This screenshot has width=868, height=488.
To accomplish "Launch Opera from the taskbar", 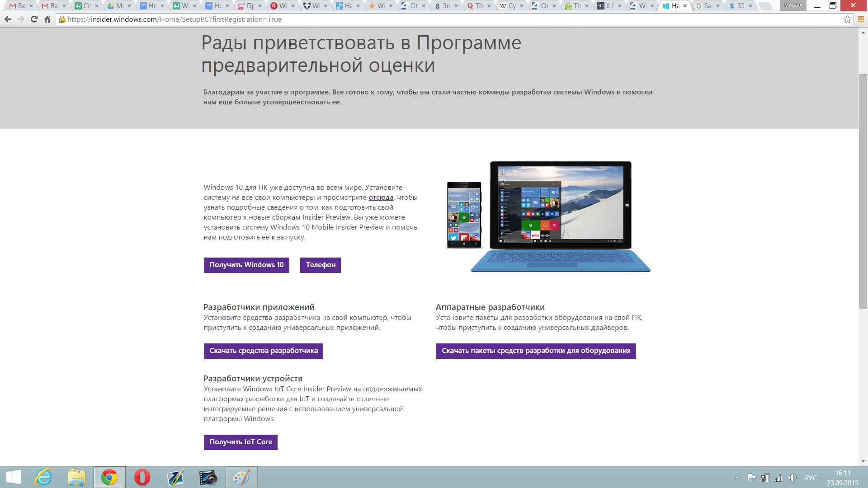I will pyautogui.click(x=142, y=477).
